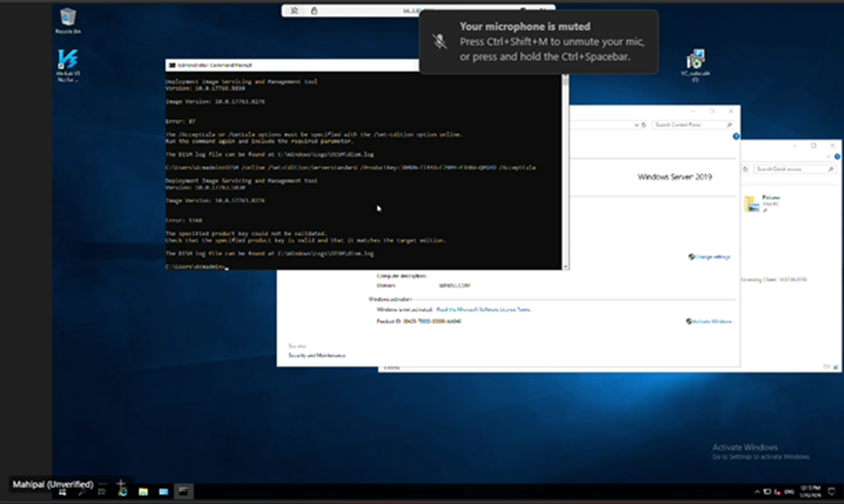Click the magnifier in the Search Quick access box
The image size is (844, 504).
pos(830,169)
